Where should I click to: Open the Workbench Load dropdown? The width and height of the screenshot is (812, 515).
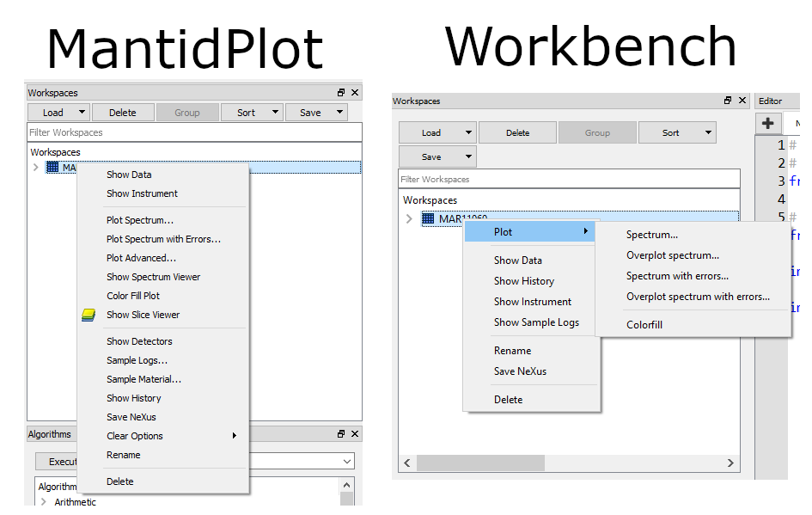coord(468,133)
